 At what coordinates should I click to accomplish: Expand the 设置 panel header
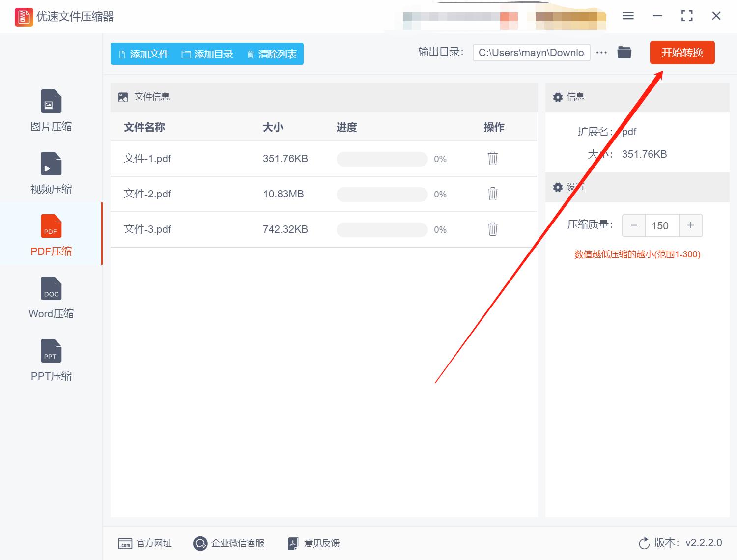pyautogui.click(x=575, y=187)
